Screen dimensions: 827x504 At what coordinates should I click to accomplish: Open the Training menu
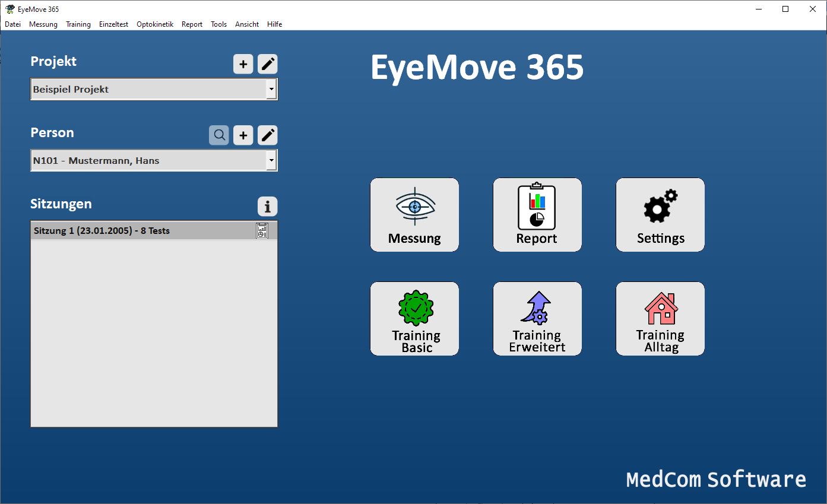coord(78,24)
